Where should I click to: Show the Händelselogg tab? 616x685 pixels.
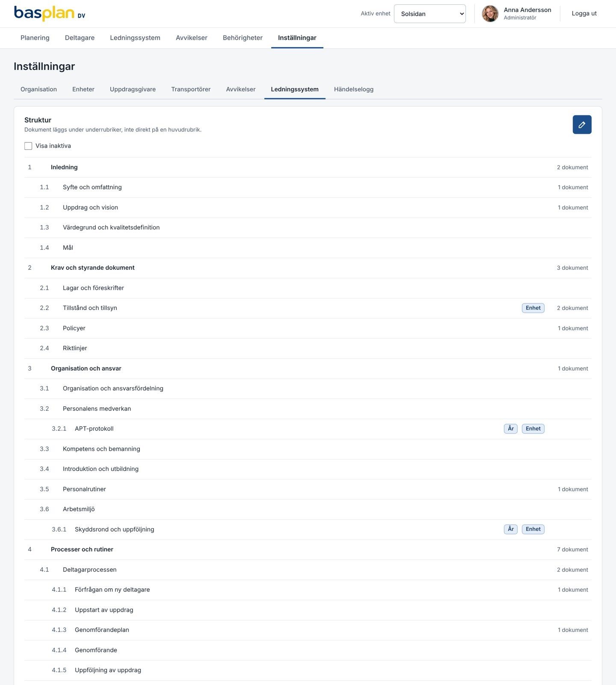tap(354, 89)
